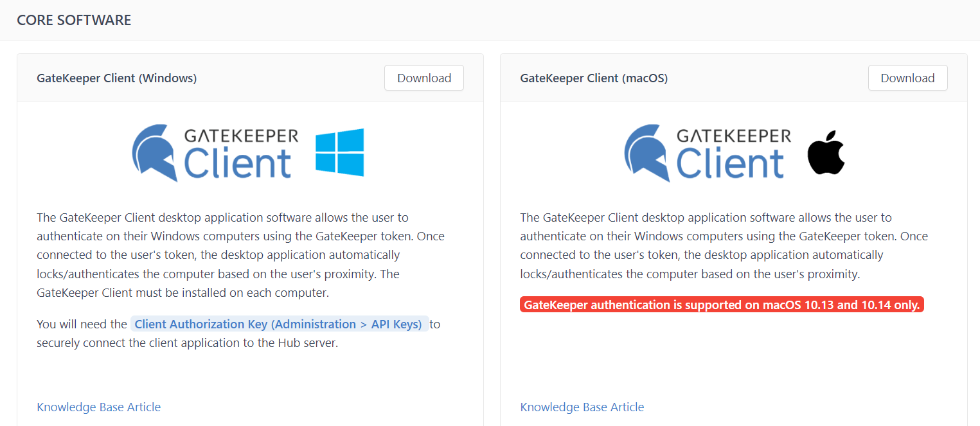This screenshot has height=426, width=980.
Task: Open the Windows client Knowledge Base Article
Action: click(99, 407)
